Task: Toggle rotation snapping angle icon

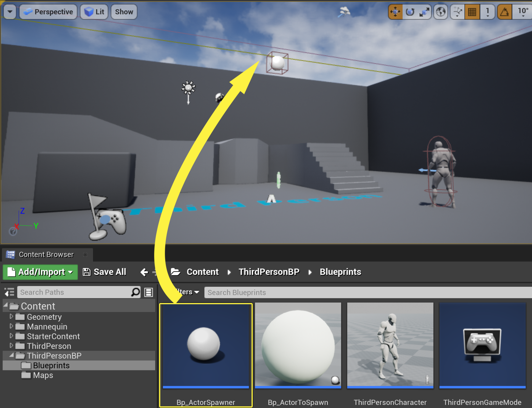Action: pyautogui.click(x=504, y=12)
